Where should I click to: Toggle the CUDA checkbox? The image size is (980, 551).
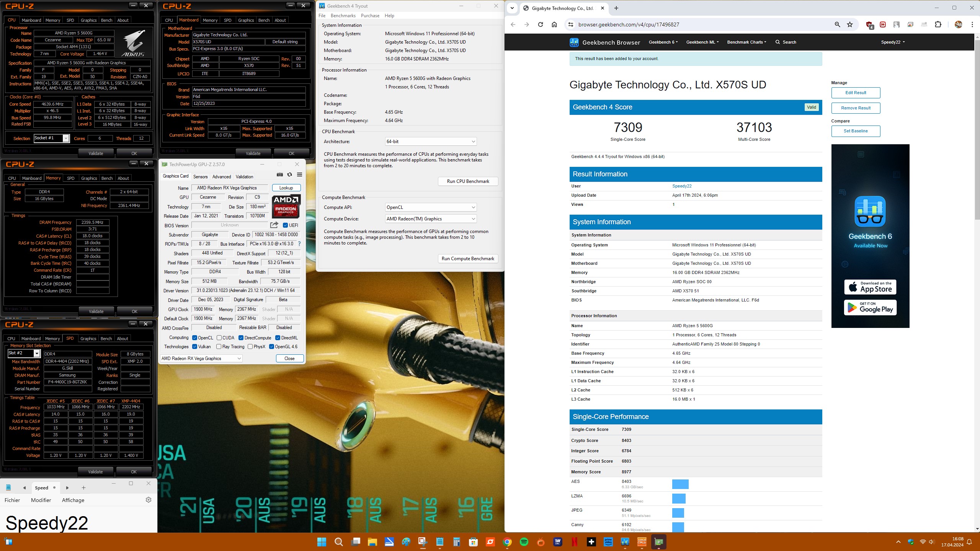coord(219,338)
